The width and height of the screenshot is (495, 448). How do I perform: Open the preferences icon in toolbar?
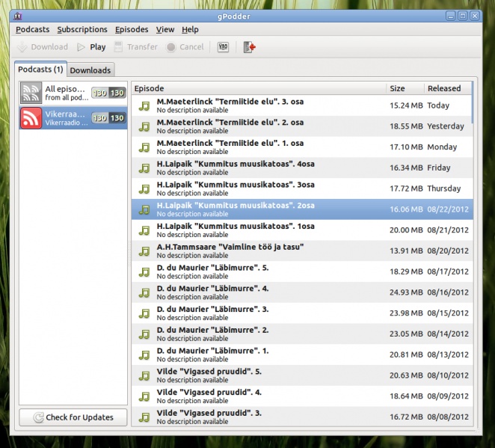[x=223, y=47]
